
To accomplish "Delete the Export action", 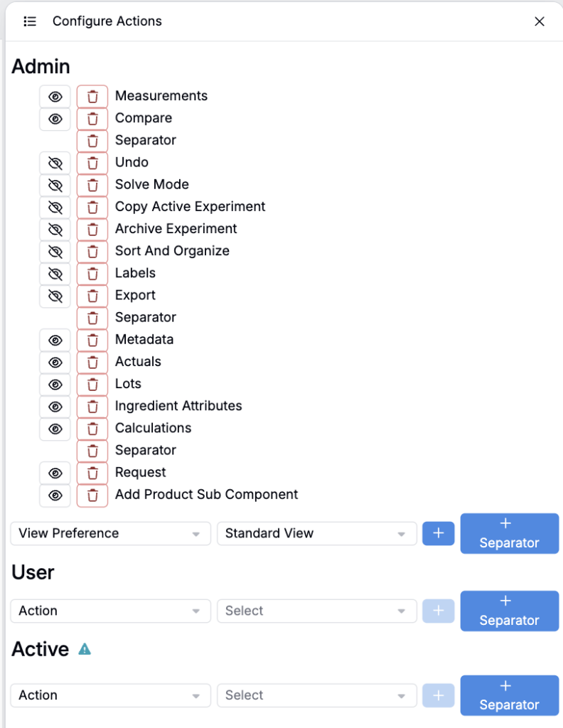I will tap(92, 296).
